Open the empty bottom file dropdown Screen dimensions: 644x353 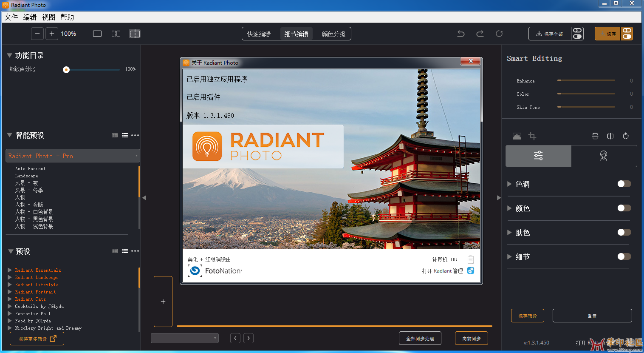pos(185,338)
